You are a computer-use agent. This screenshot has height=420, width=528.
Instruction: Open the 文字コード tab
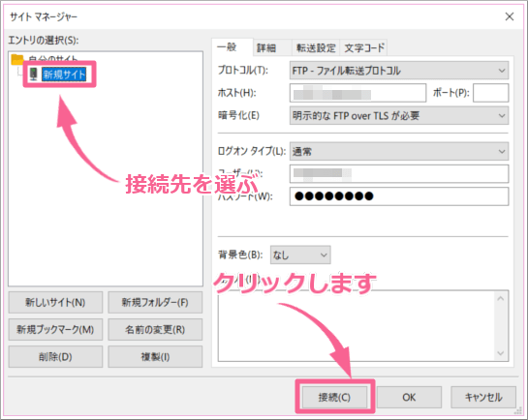coord(364,48)
